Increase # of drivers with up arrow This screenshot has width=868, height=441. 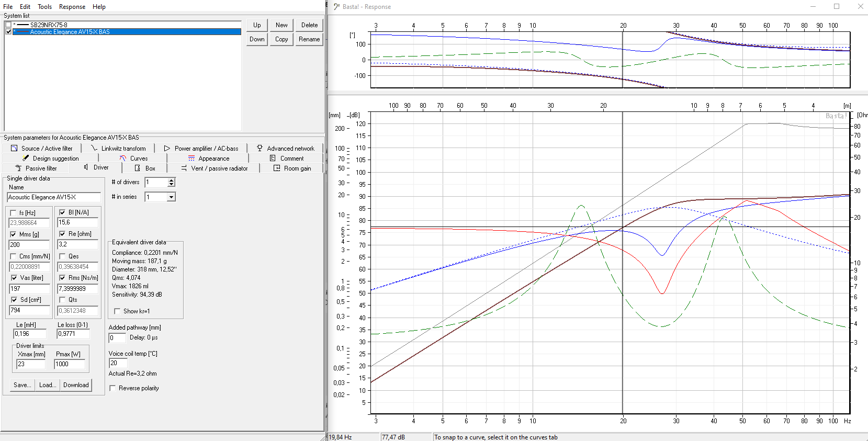[171, 180]
